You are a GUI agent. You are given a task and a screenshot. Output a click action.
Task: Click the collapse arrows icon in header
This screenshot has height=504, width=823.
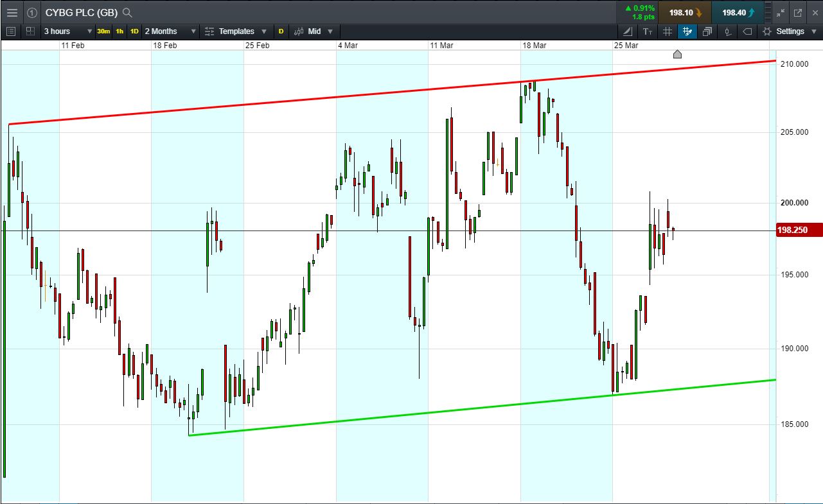coord(781,12)
